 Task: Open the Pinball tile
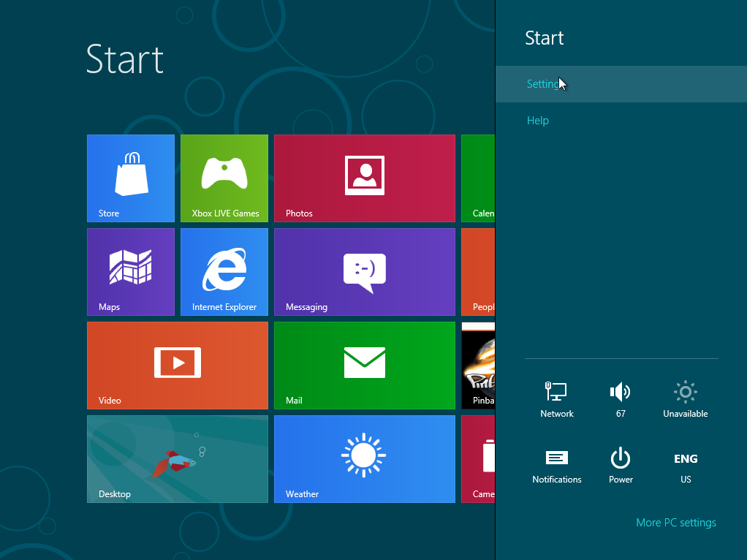tap(479, 366)
